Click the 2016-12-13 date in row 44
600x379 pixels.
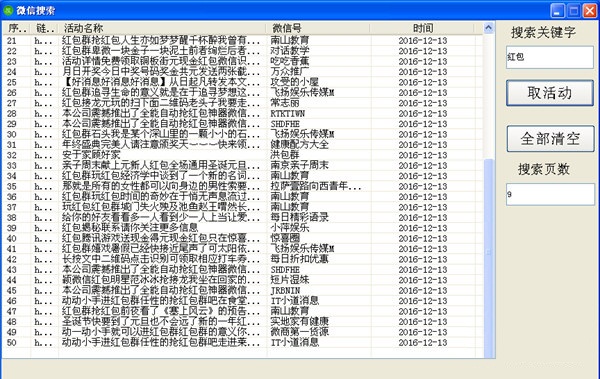[x=422, y=280]
